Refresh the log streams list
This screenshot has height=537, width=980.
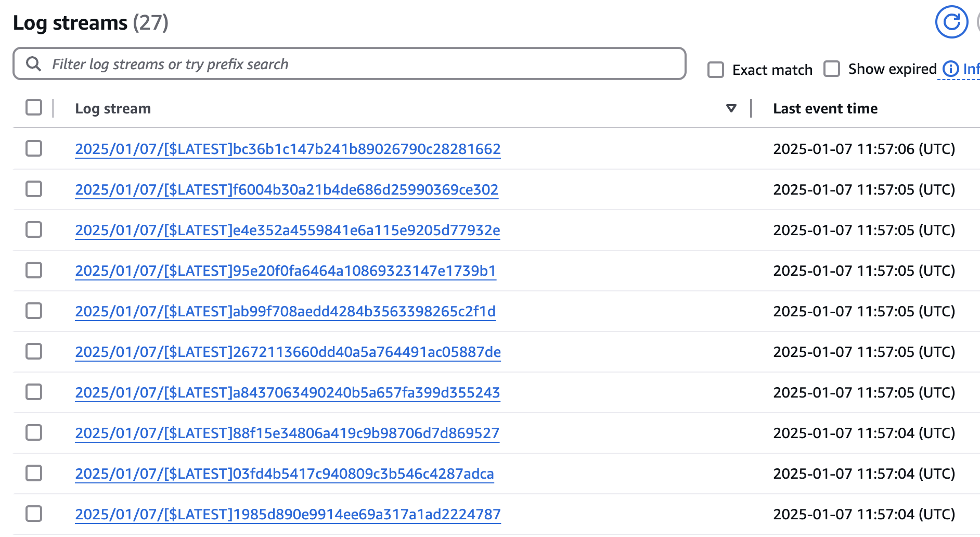coord(951,22)
